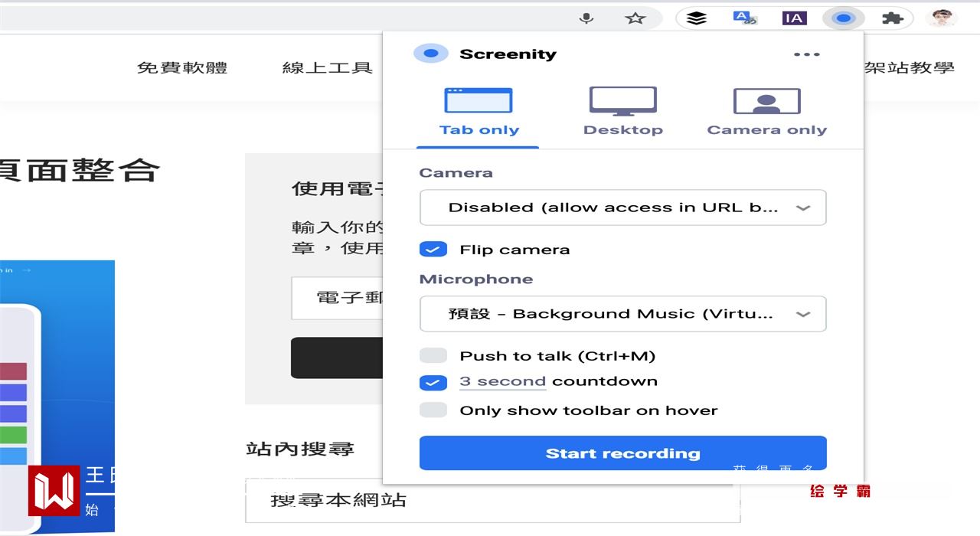Click the Start recording button
The width and height of the screenshot is (980, 536).
click(622, 453)
